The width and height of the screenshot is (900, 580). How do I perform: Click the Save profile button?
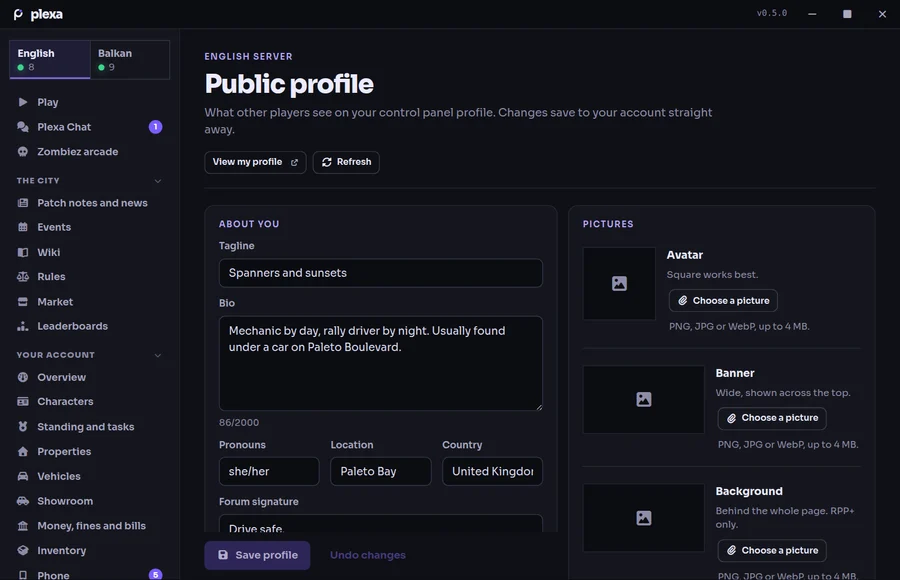(257, 555)
